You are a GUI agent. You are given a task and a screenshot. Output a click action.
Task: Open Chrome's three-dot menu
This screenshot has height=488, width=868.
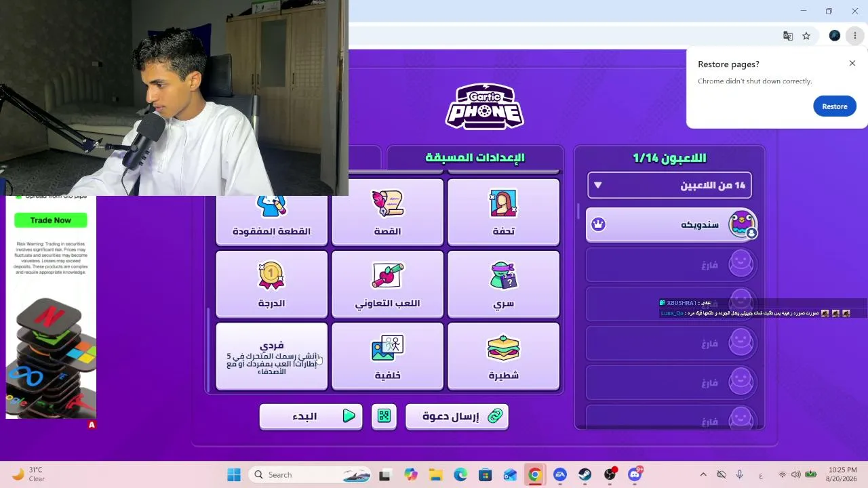click(x=854, y=36)
